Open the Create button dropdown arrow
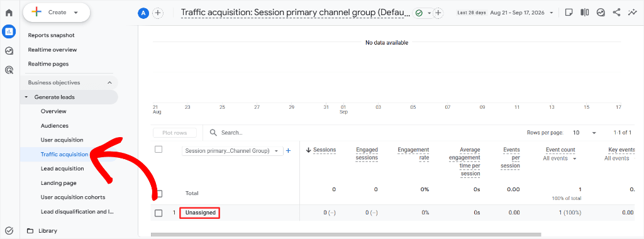 click(75, 13)
